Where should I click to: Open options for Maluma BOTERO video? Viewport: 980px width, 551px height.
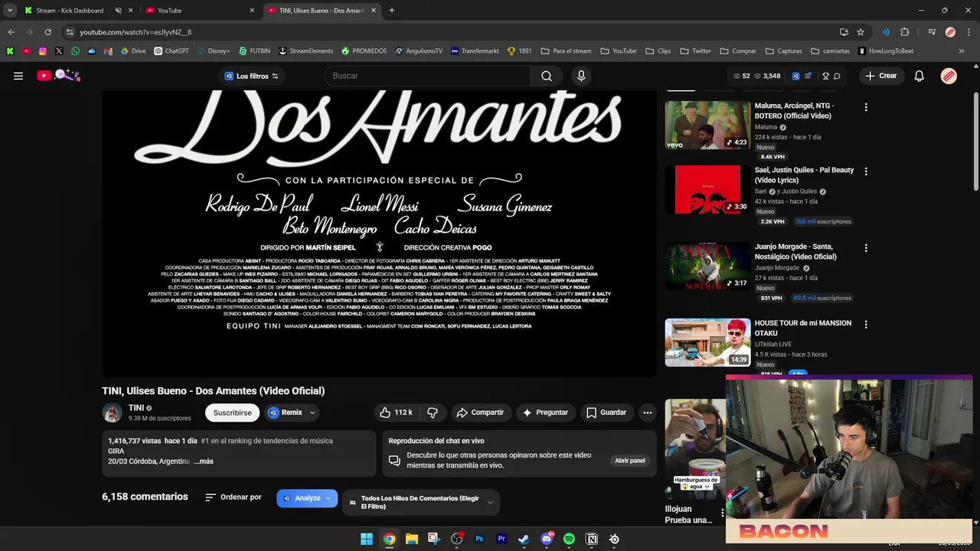[866, 107]
